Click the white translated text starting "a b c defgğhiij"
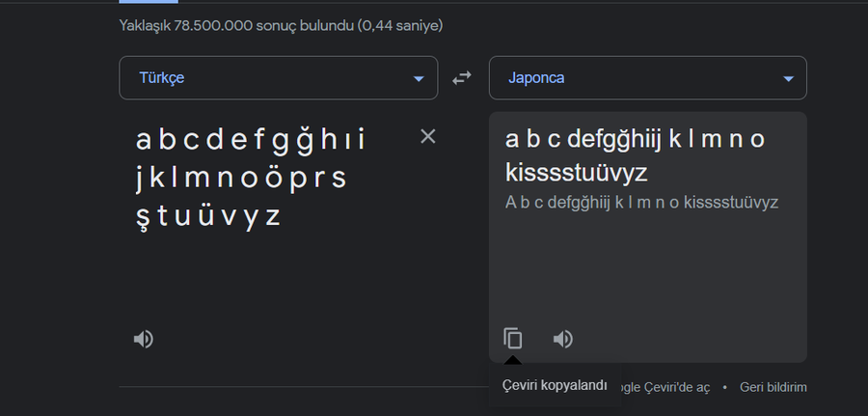This screenshot has width=868, height=416. 635,140
